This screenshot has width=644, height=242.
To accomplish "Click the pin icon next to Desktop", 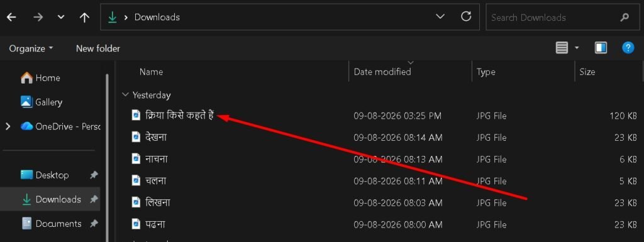I will (x=94, y=175).
